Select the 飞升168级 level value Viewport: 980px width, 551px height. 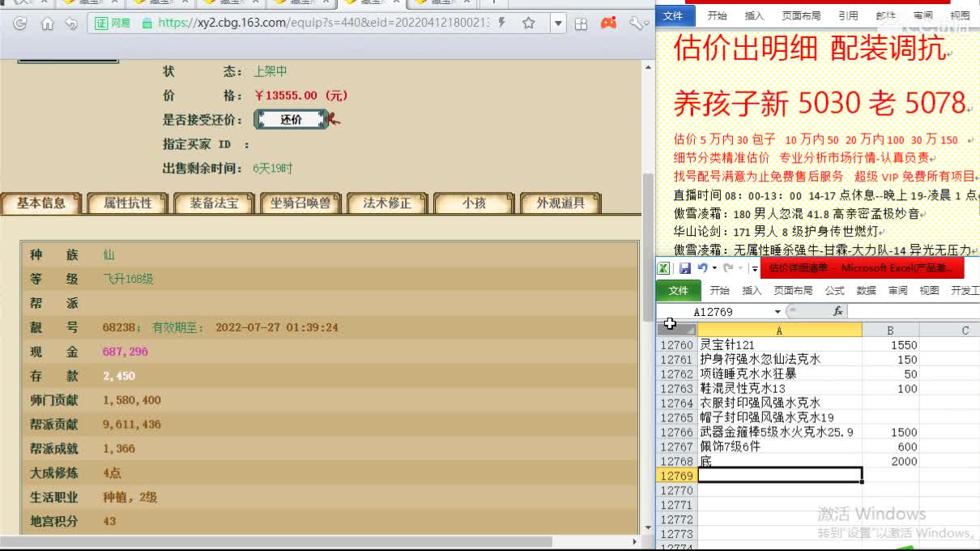pyautogui.click(x=128, y=279)
